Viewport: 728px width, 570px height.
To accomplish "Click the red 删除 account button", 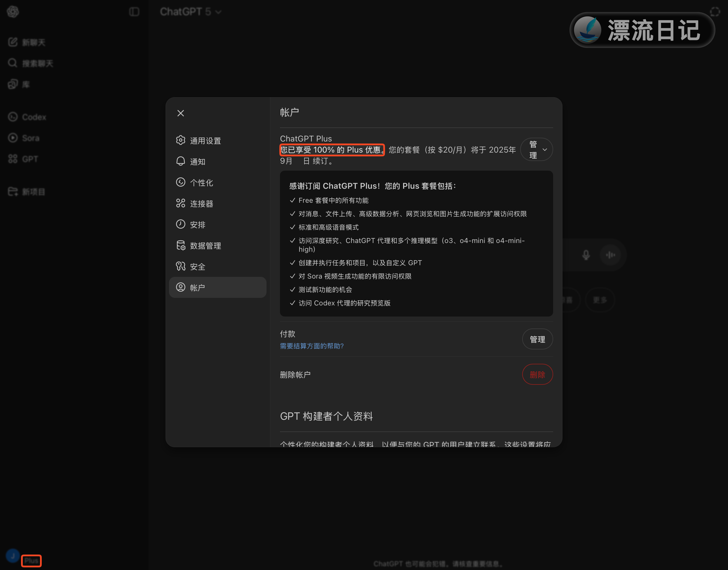I will click(x=537, y=375).
